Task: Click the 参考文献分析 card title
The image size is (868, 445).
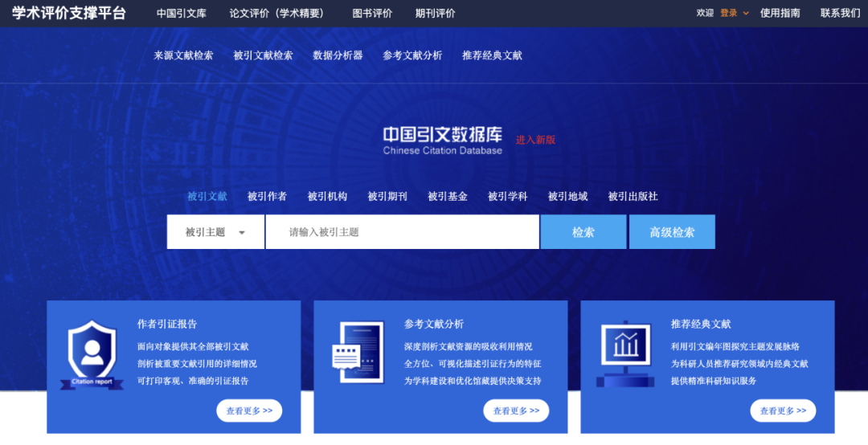Action: pyautogui.click(x=434, y=325)
